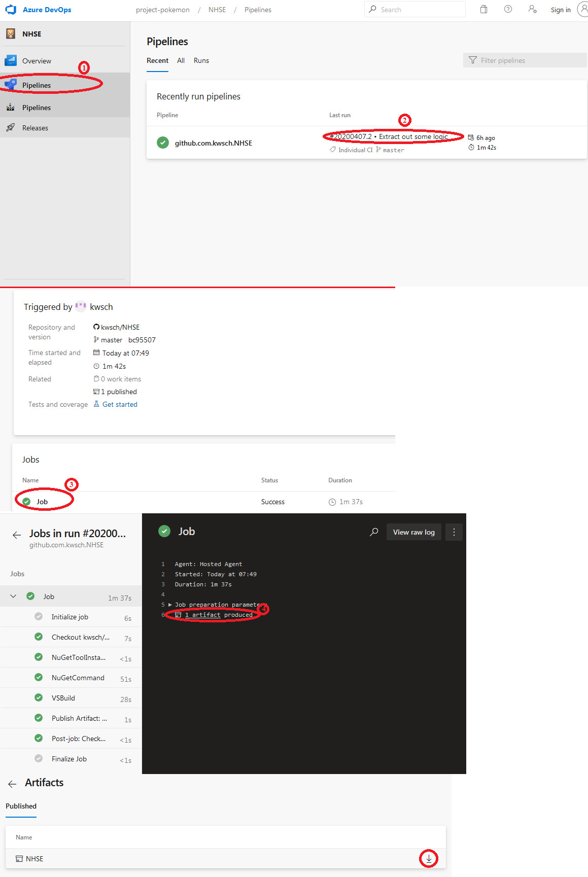588x877 pixels.
Task: Open commit bc95507
Action: 142,340
